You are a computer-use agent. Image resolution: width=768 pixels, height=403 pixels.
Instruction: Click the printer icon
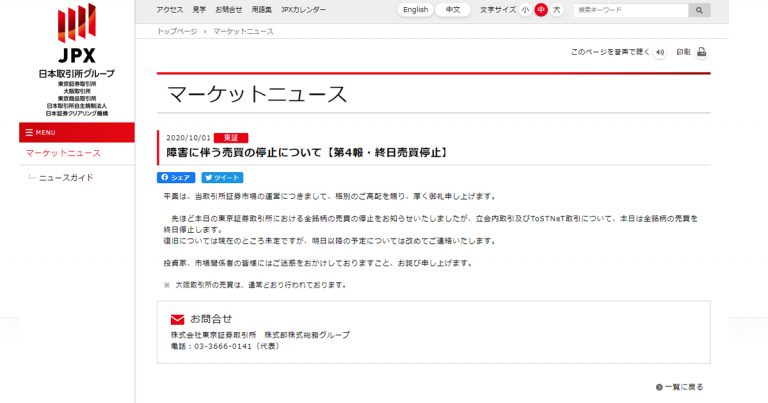pos(702,52)
